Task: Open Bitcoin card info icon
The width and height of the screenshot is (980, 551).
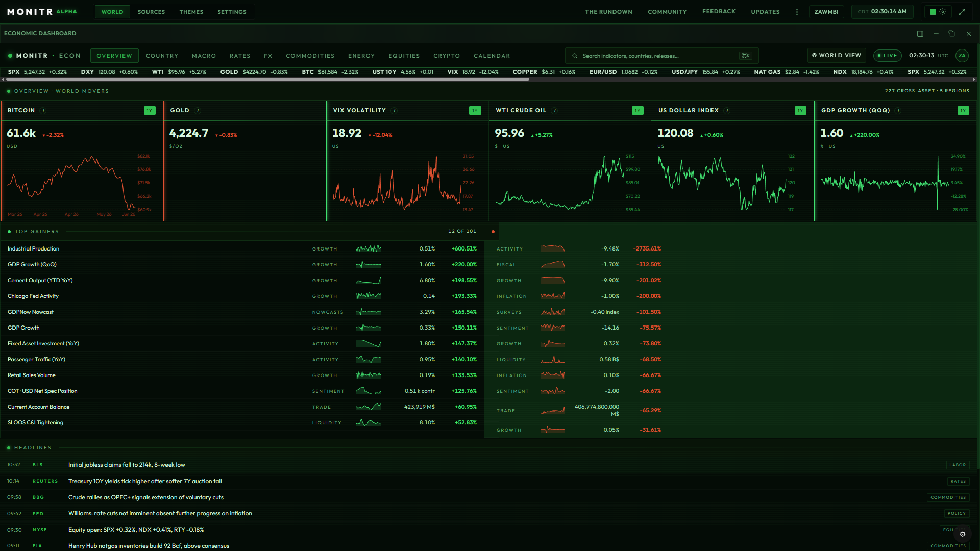Action: (43, 111)
